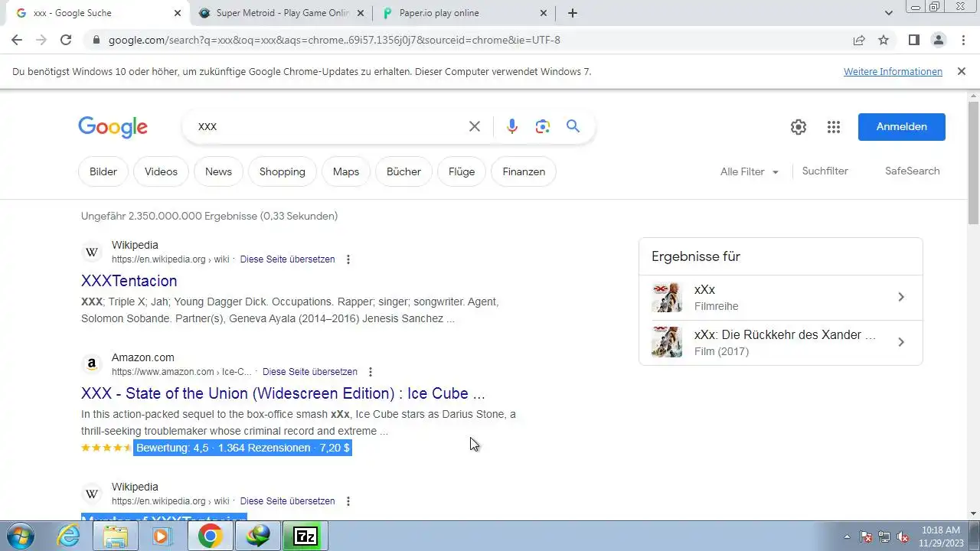The image size is (980, 551).
Task: Open the Windows Start menu
Action: 19,536
